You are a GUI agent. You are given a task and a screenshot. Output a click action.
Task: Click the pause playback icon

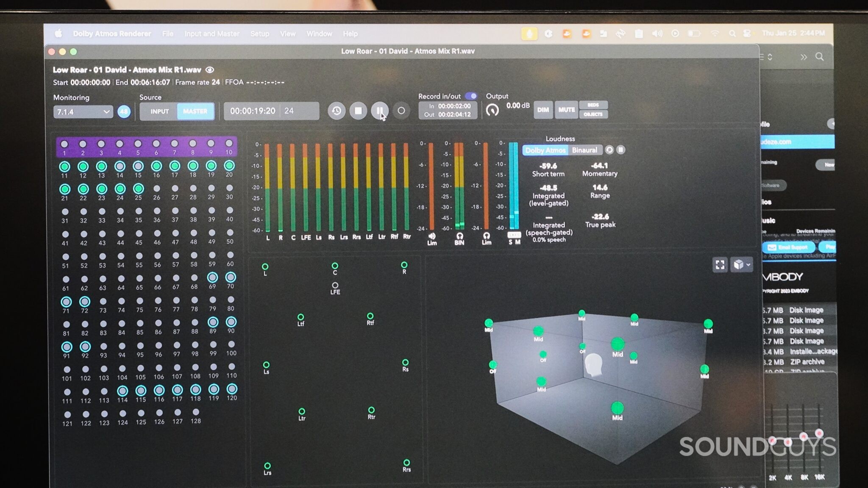point(381,111)
